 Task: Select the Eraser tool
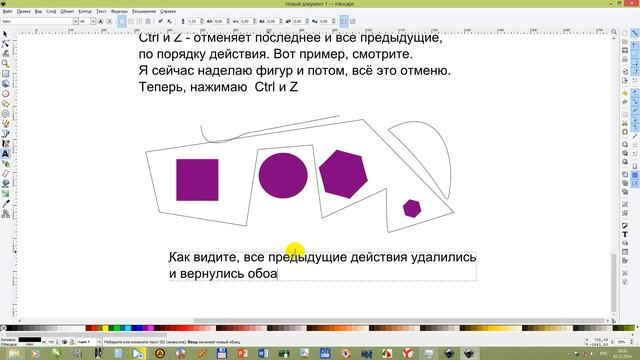tap(5, 174)
